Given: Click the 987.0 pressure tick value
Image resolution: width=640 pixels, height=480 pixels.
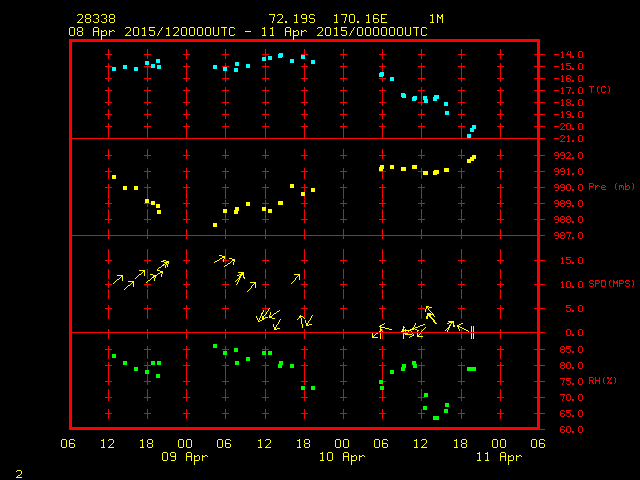Looking at the screenshot, I should tap(569, 236).
